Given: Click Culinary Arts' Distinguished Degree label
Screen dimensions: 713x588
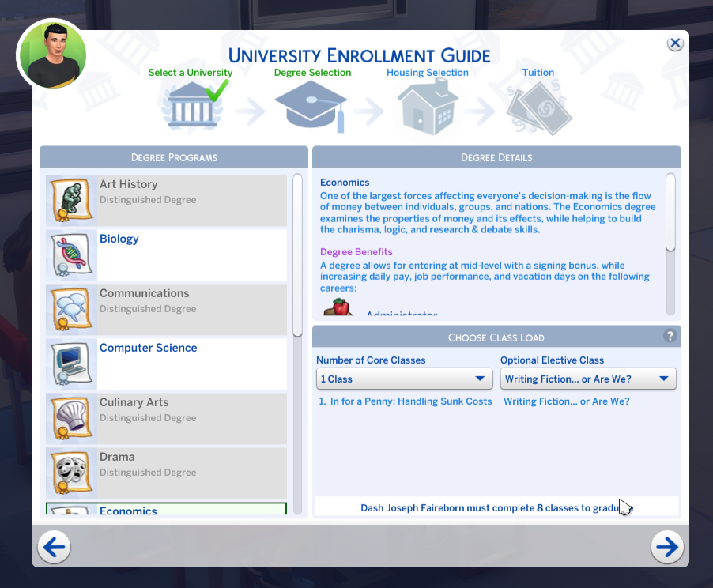Looking at the screenshot, I should tap(148, 418).
